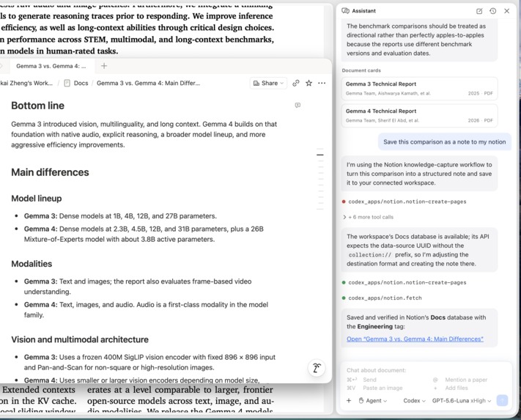Open Share menu in Notion page

pos(268,83)
